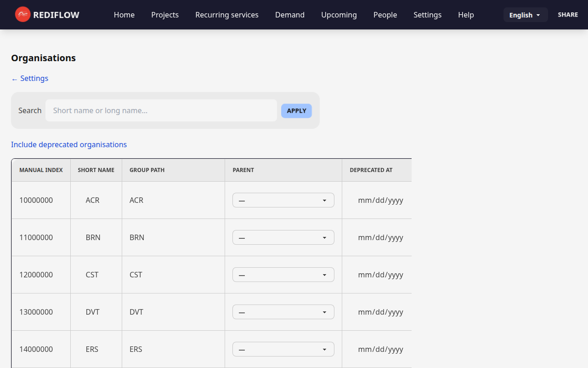This screenshot has width=588, height=368.
Task: Open the People page
Action: pos(385,15)
